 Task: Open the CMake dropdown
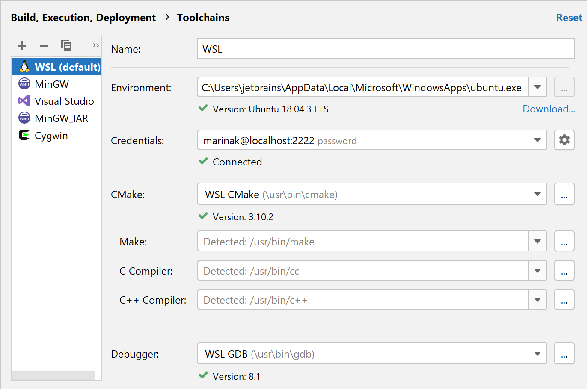(538, 194)
